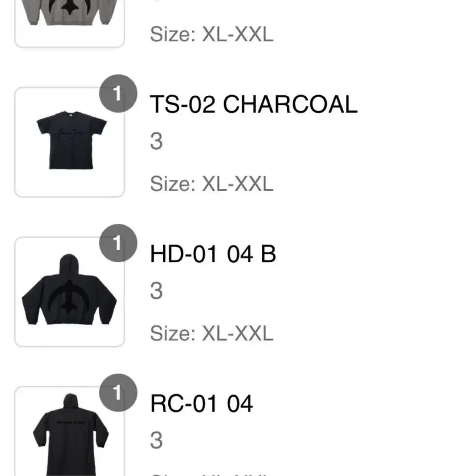The height and width of the screenshot is (476, 476).
Task: Select the TS-02 CHARCOAL product title
Action: (254, 104)
